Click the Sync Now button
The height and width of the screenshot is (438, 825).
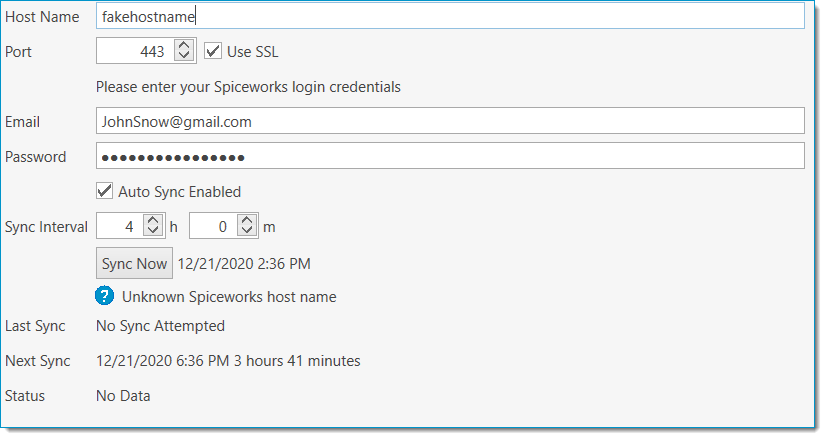click(x=134, y=263)
